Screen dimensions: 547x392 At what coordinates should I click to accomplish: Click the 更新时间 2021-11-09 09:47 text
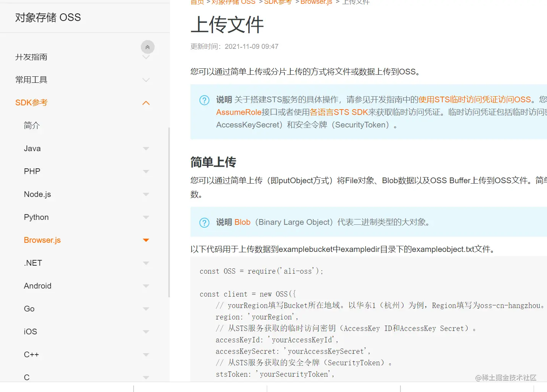[x=234, y=47]
